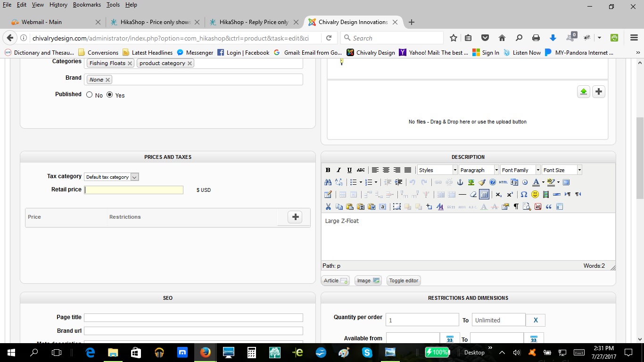
Task: Apply highlight color with the marker swatch
Action: coord(551,182)
